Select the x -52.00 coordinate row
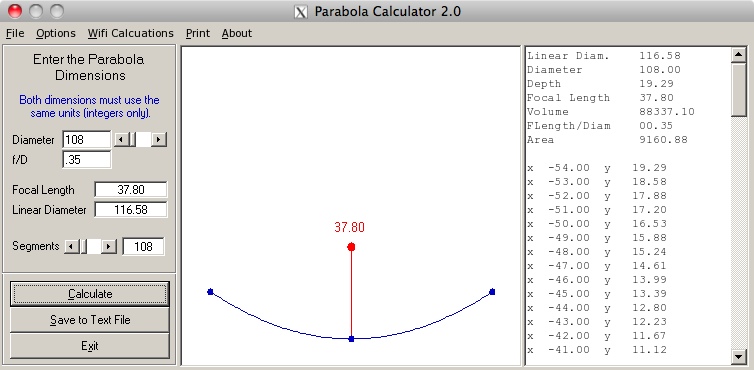Screen dimensions: 754x370 click(x=597, y=195)
